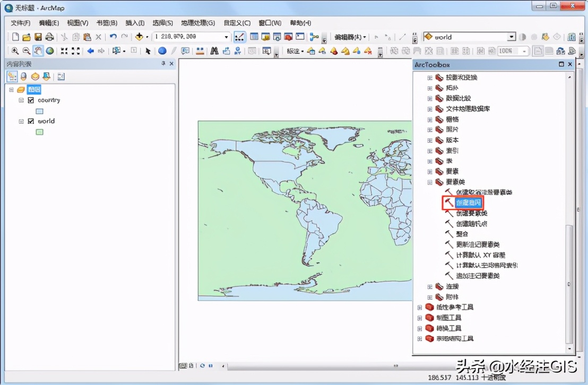
Task: Collapse the country layer in contents
Action: [x=21, y=100]
